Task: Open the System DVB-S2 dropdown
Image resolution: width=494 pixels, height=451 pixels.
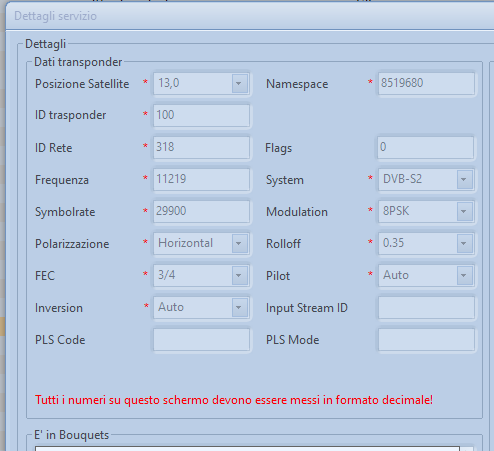Action: click(426, 179)
